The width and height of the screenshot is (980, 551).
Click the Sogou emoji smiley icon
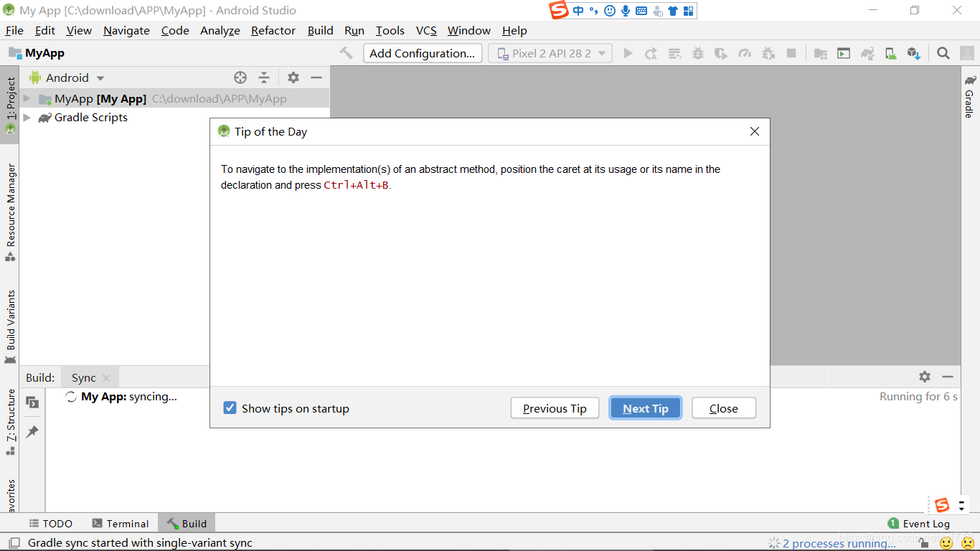point(610,11)
